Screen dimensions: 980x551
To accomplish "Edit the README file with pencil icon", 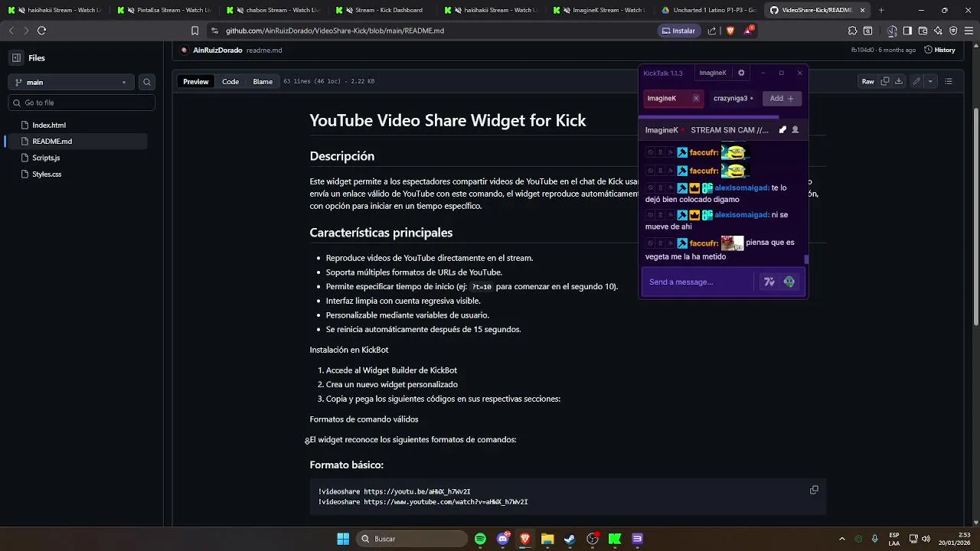I will (x=916, y=81).
